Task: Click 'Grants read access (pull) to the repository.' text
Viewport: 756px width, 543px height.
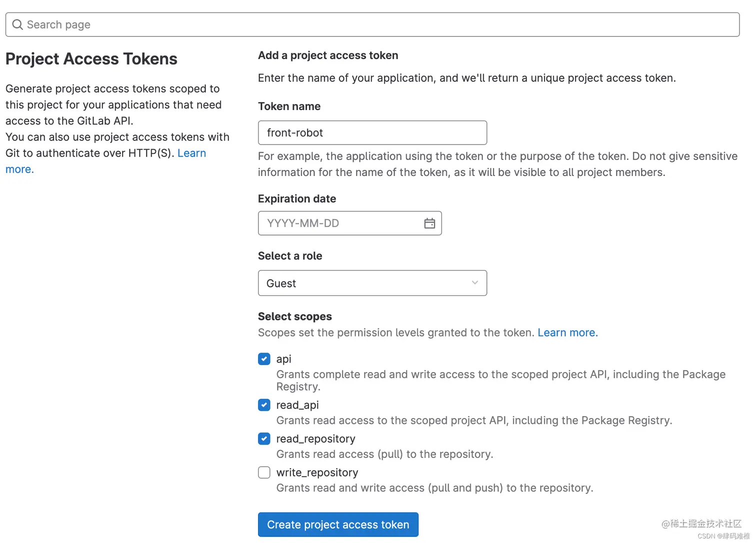Action: pyautogui.click(x=384, y=454)
